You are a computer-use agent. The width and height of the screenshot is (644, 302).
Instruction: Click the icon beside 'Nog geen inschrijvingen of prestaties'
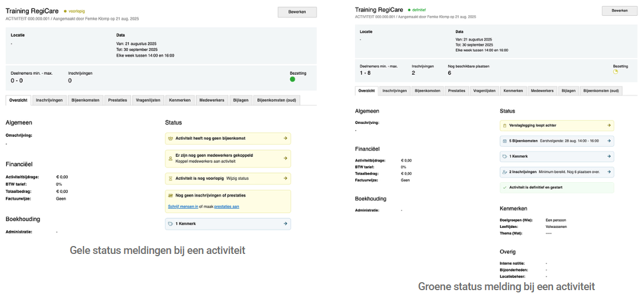(x=170, y=196)
